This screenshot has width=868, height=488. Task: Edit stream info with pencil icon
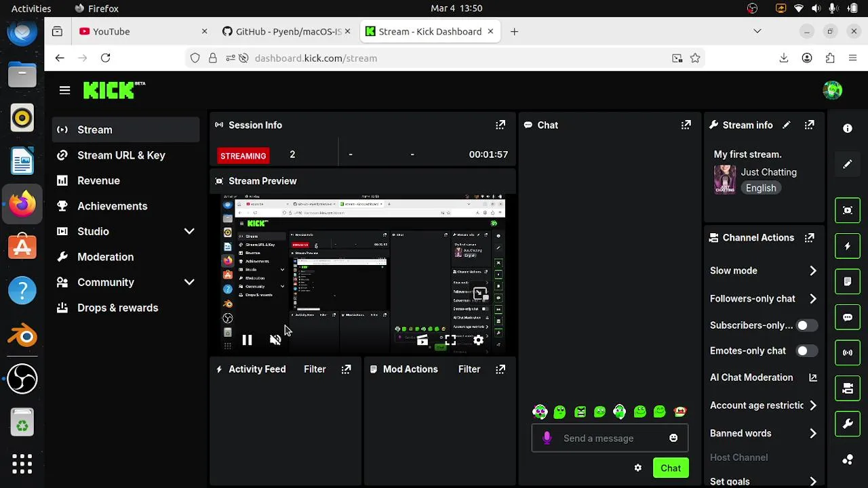tap(787, 125)
